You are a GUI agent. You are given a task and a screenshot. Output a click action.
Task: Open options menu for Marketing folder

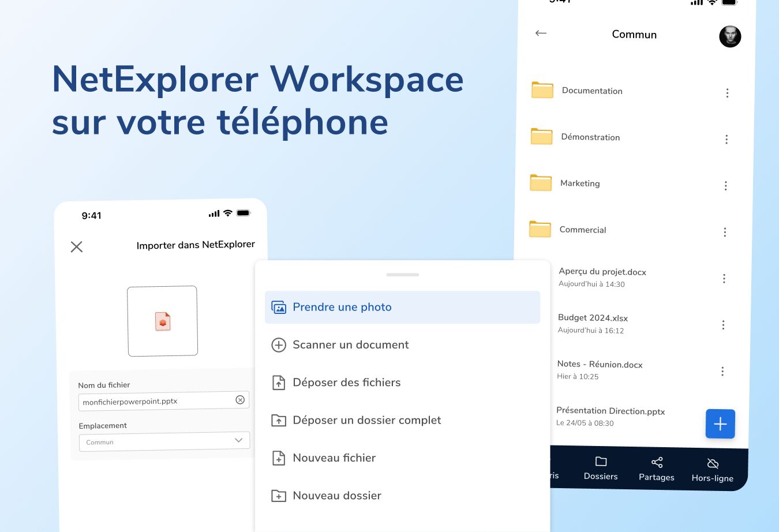725,186
